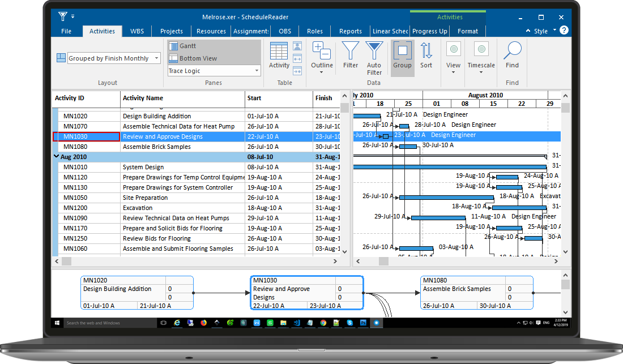Click the Sort arrows icon
623x364 pixels.
tap(426, 51)
